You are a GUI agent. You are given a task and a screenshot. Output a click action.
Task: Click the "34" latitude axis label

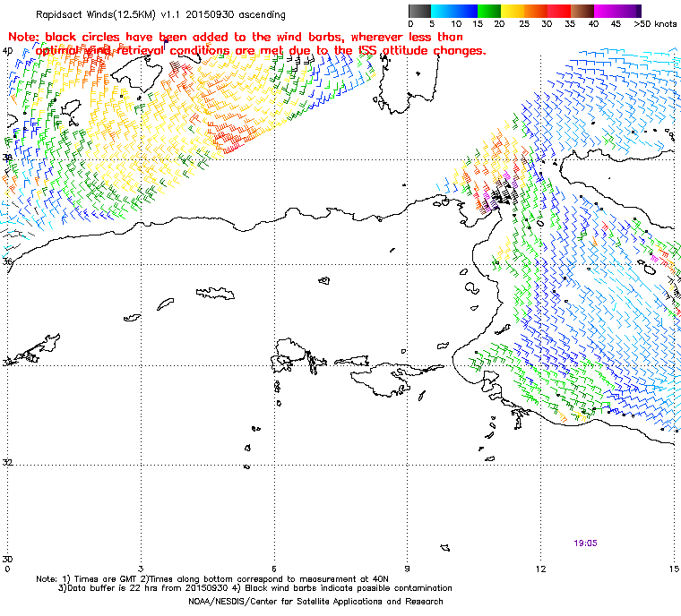pos(7,363)
